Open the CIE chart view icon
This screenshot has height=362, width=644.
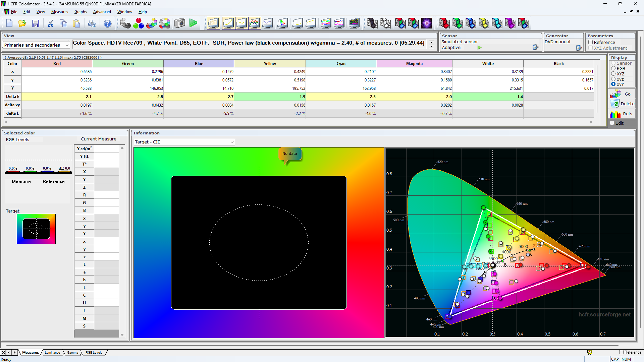point(282,23)
